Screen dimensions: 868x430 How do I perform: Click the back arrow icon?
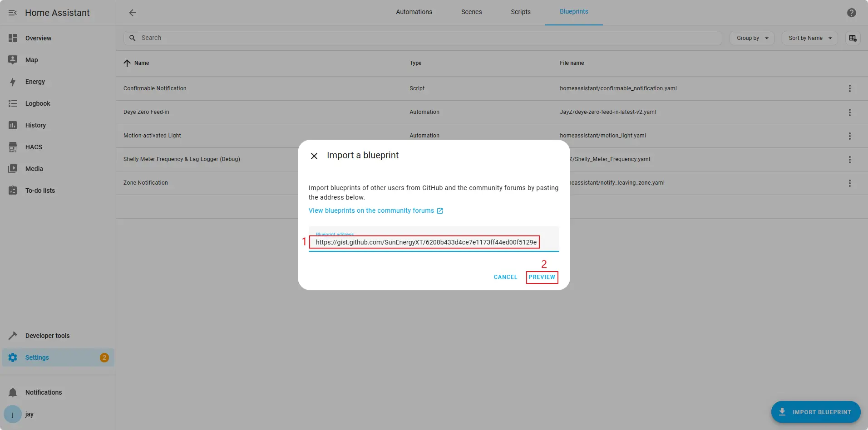click(133, 13)
